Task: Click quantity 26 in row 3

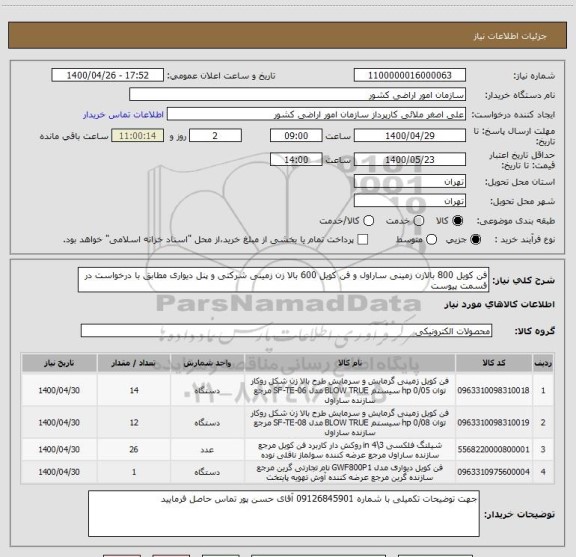Action: pyautogui.click(x=134, y=449)
